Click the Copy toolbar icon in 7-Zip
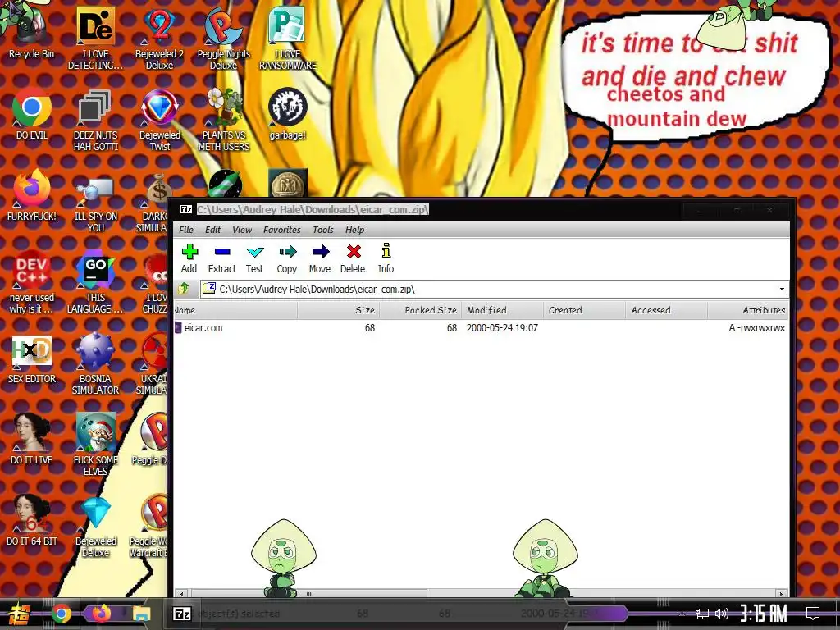Image resolution: width=840 pixels, height=630 pixels. pyautogui.click(x=287, y=258)
